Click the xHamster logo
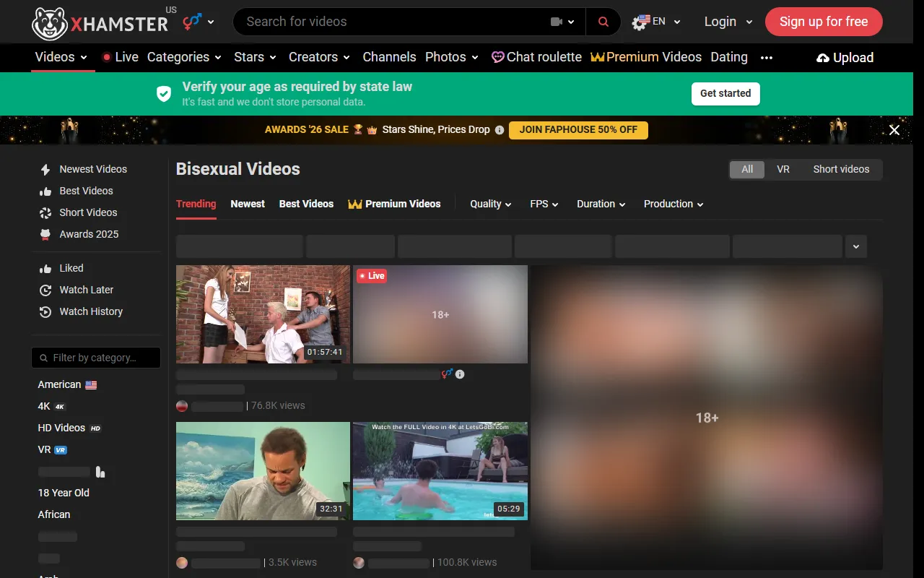924x578 pixels. pos(100,22)
